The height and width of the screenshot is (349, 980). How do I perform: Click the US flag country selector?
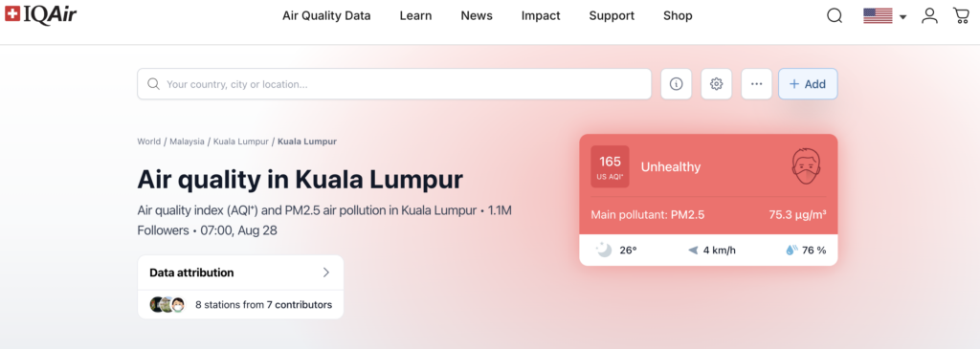click(x=878, y=16)
